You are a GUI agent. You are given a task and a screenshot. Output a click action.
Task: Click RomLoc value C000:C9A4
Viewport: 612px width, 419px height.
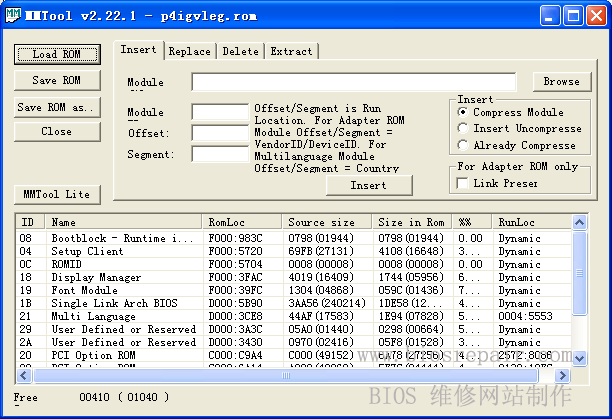click(235, 355)
